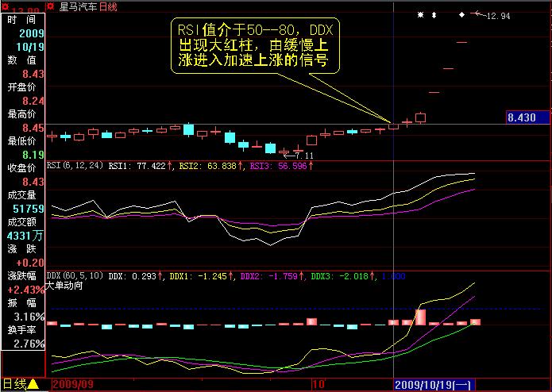Click the 换手率 label in info panel
Image resolution: width=552 pixels, height=392 pixels.
pos(21,330)
